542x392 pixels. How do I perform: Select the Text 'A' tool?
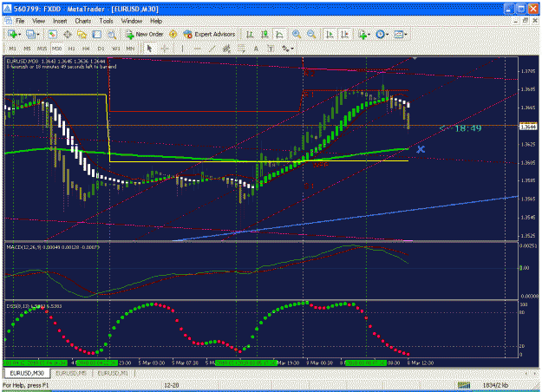coord(256,49)
